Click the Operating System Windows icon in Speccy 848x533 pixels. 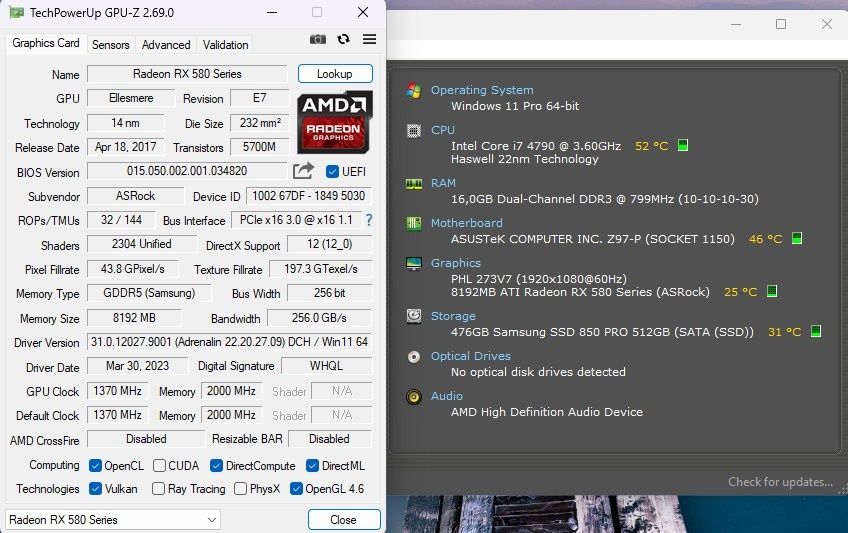click(x=414, y=90)
